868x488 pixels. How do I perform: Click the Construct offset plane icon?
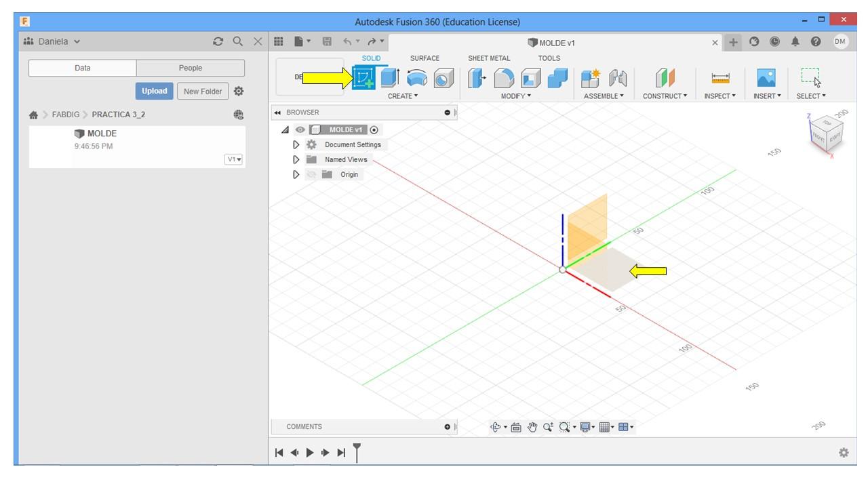(665, 78)
